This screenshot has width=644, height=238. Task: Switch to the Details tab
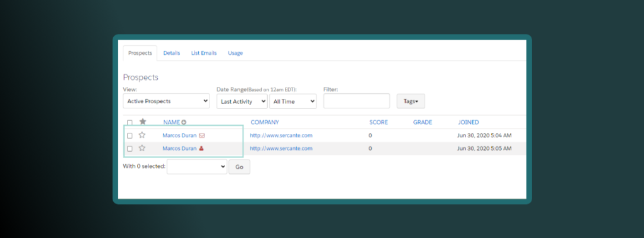click(x=172, y=53)
